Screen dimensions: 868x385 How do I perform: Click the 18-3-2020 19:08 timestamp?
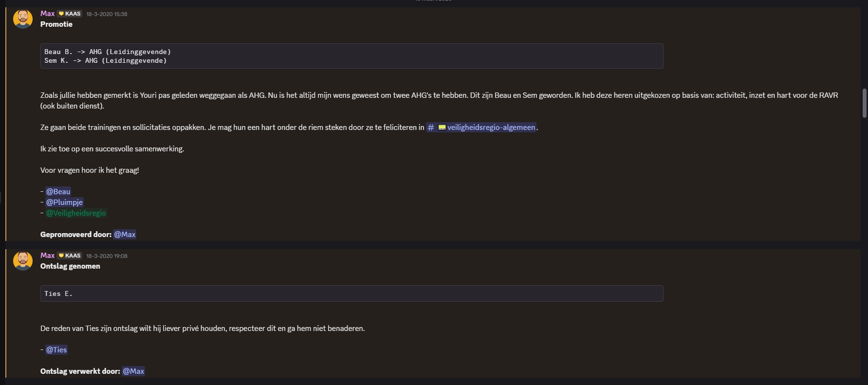[107, 256]
